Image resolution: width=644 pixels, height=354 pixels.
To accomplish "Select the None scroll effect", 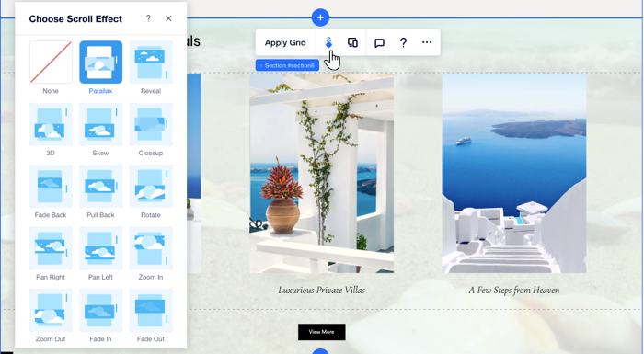I will click(51, 62).
